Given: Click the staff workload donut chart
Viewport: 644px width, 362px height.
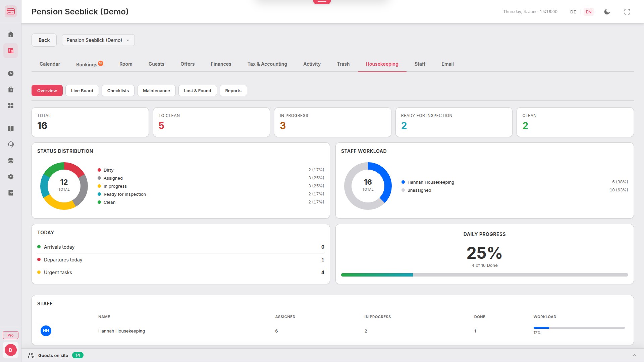Looking at the screenshot, I should (x=368, y=186).
